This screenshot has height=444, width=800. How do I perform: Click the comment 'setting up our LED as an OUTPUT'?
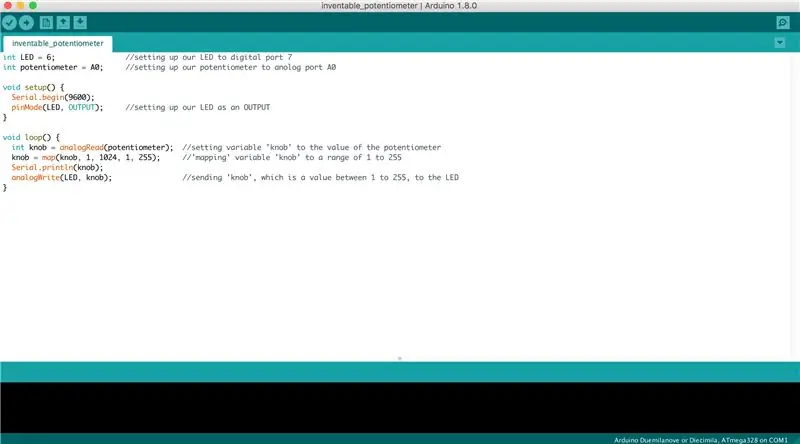click(x=198, y=107)
